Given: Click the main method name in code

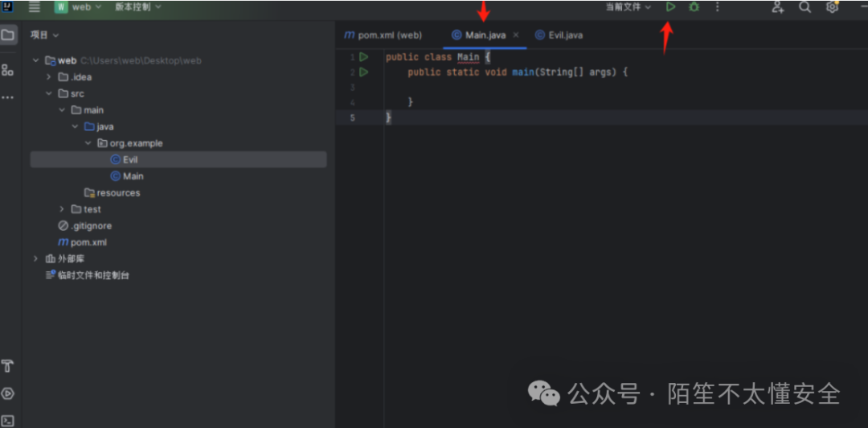Looking at the screenshot, I should tap(524, 72).
